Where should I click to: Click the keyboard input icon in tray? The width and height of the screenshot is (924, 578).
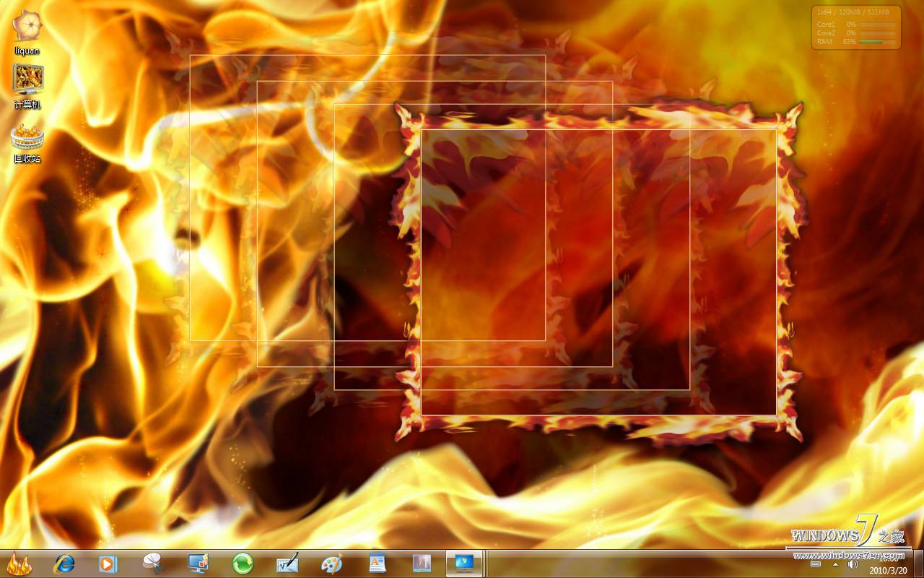816,564
